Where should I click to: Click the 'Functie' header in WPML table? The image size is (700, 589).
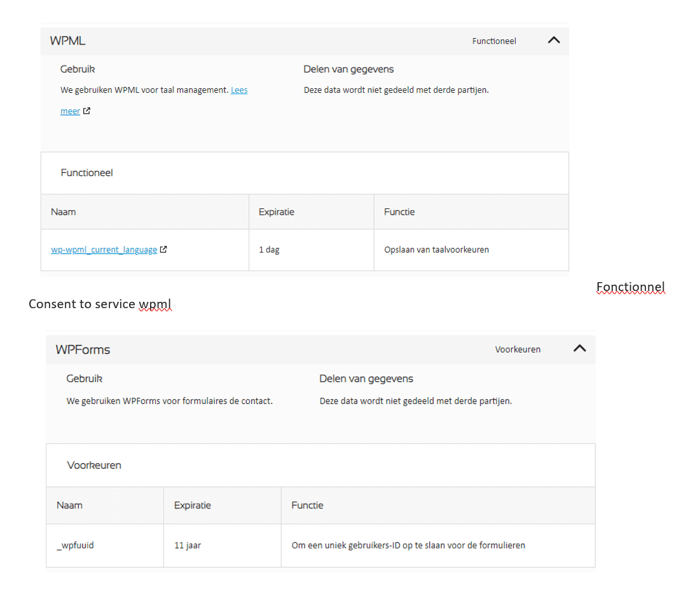(471, 212)
